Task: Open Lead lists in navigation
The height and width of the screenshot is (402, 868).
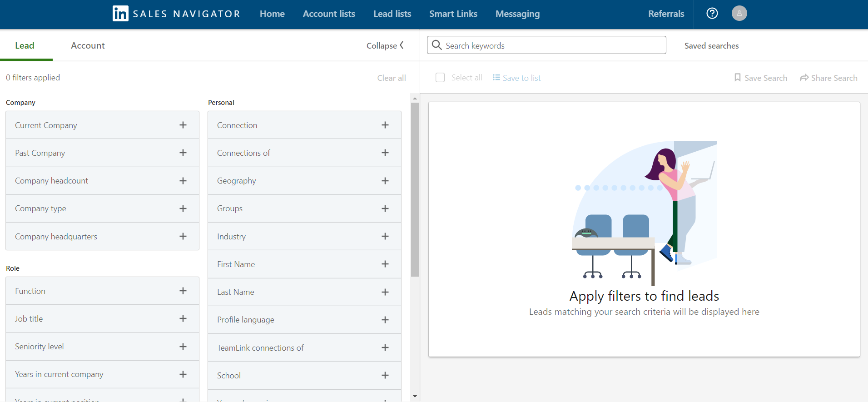Action: 392,14
